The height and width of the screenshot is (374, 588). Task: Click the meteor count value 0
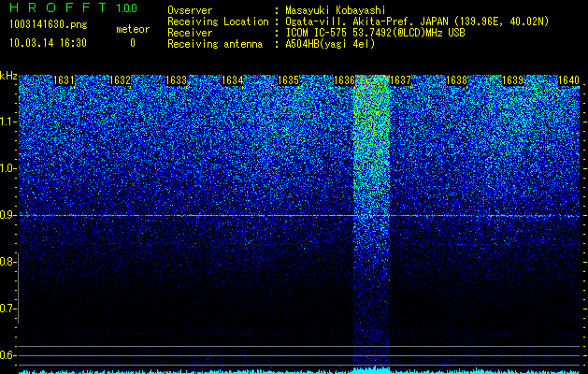click(x=133, y=43)
